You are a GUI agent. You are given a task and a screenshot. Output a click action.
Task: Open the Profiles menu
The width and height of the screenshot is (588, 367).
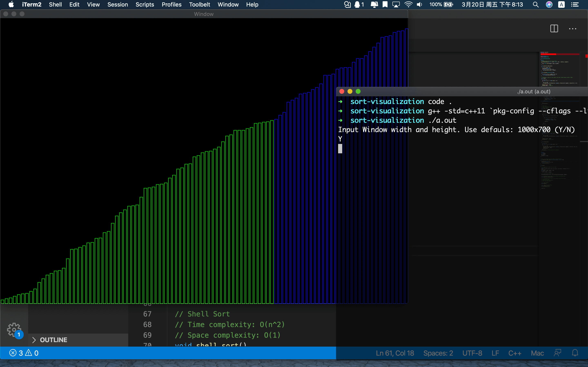(171, 4)
